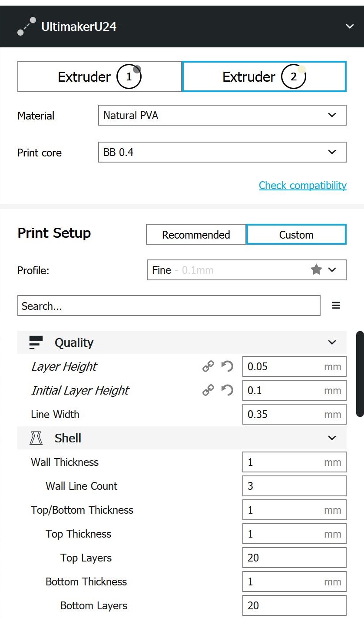The image size is (364, 618).
Task: Expand the UltimakerU24 printer selector
Action: pyautogui.click(x=350, y=27)
